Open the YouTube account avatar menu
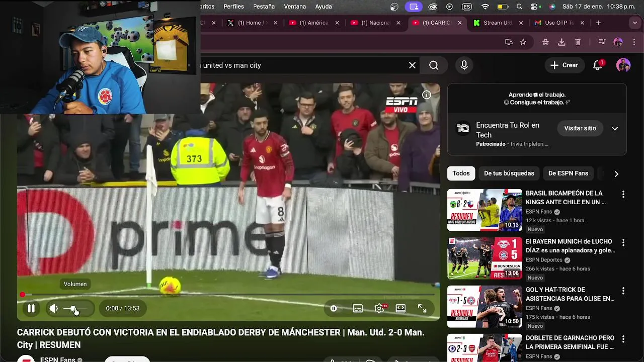The image size is (644, 362). (x=623, y=65)
